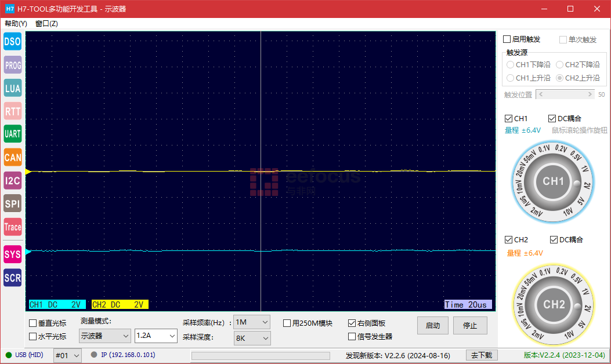Viewport: 611px width, 364px height.
Task: Click the CH2 cyan zero-level marker
Action: [28, 252]
